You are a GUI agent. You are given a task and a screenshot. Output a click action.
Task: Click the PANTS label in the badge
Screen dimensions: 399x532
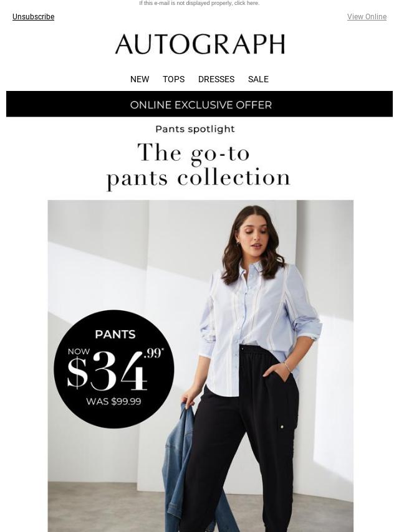pyautogui.click(x=115, y=334)
